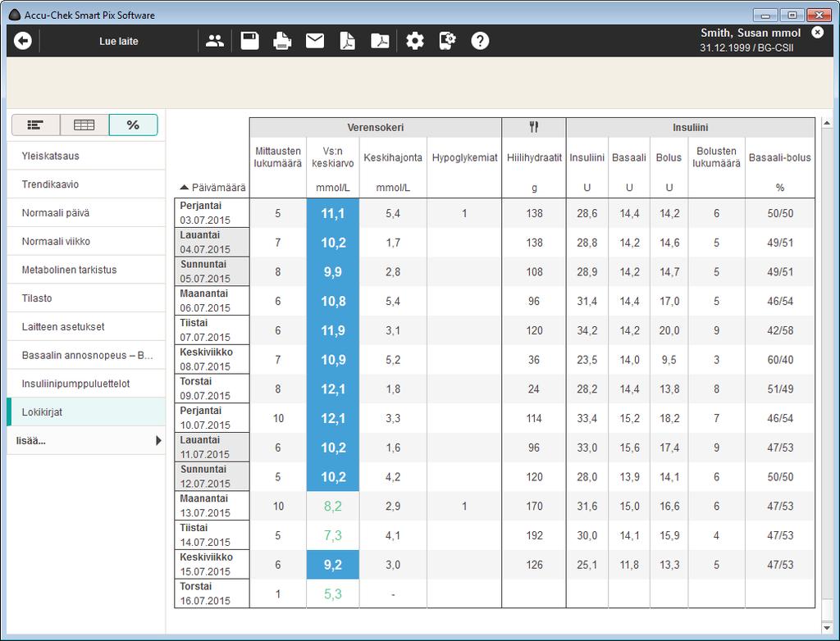The image size is (840, 641).
Task: Click the Verensokeri group header
Action: point(376,127)
